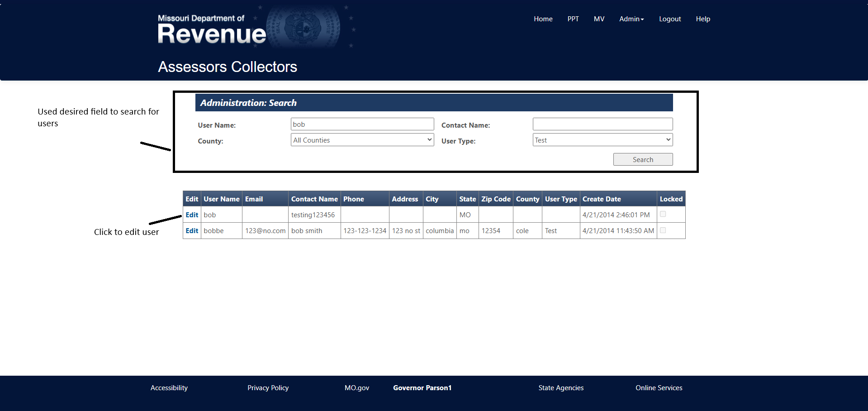868x411 pixels.
Task: Focus the User Name input field
Action: (362, 124)
